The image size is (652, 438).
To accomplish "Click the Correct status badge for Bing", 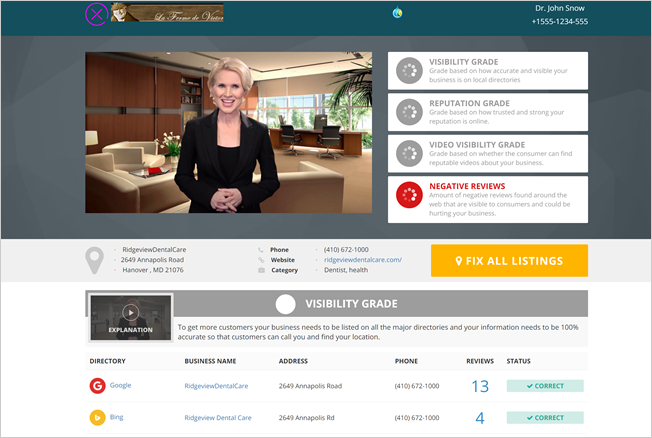I will (x=545, y=418).
